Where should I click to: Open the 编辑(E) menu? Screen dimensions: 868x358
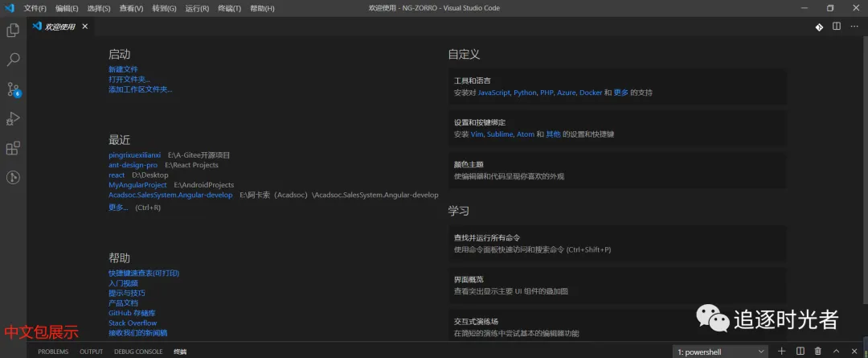67,8
